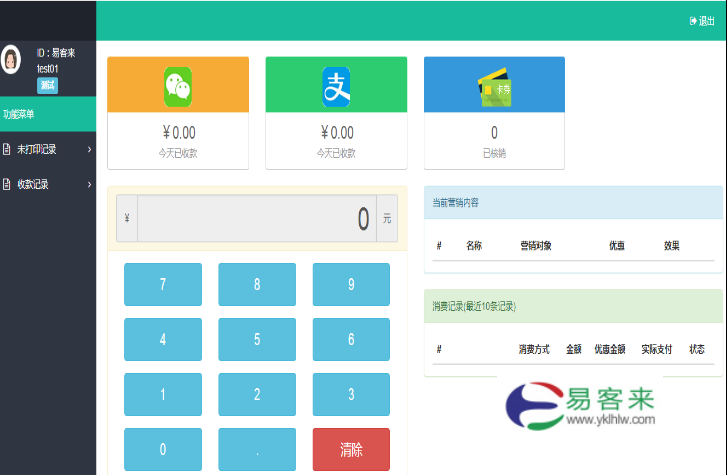This screenshot has height=475, width=727.
Task: Open the 未打印记录 menu item
Action: click(48, 149)
